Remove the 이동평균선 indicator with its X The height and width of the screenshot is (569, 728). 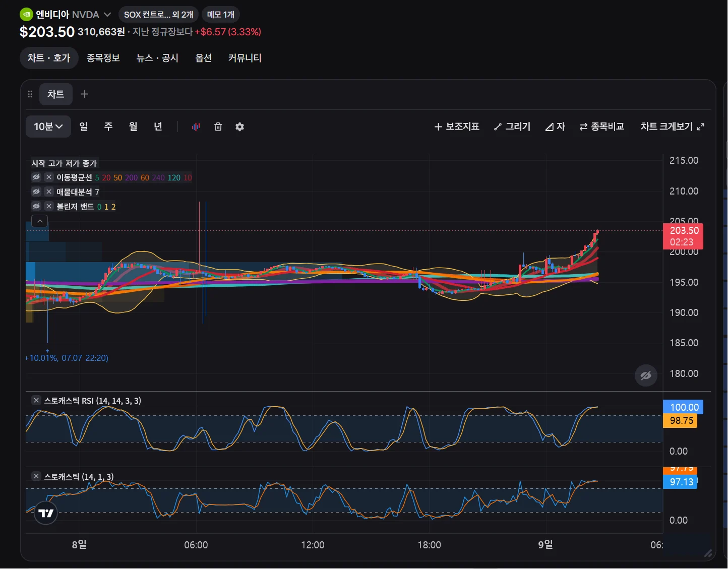coord(49,177)
